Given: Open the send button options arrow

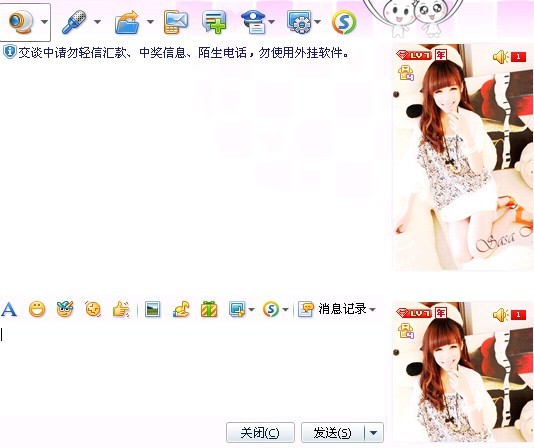Looking at the screenshot, I should [x=374, y=433].
